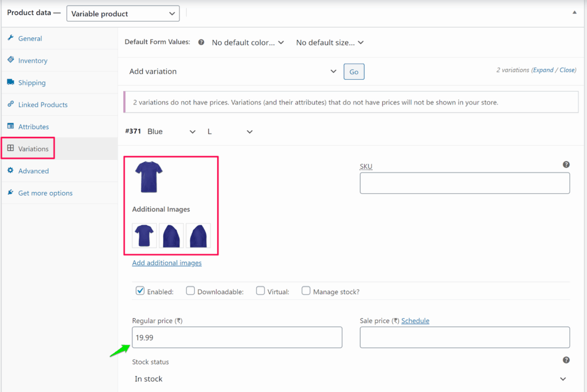The height and width of the screenshot is (392, 587).
Task: Collapse the Product data panel arrow
Action: click(x=574, y=12)
